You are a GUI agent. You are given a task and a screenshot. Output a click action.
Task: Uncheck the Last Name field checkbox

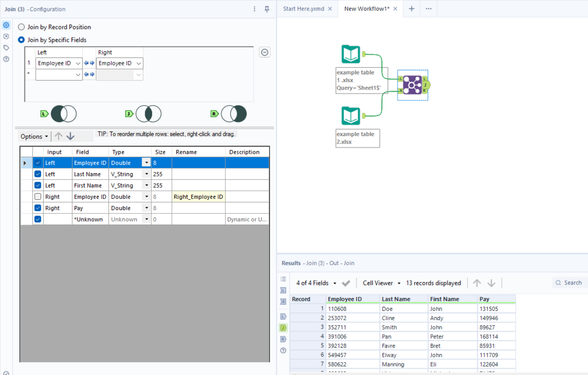click(x=38, y=174)
